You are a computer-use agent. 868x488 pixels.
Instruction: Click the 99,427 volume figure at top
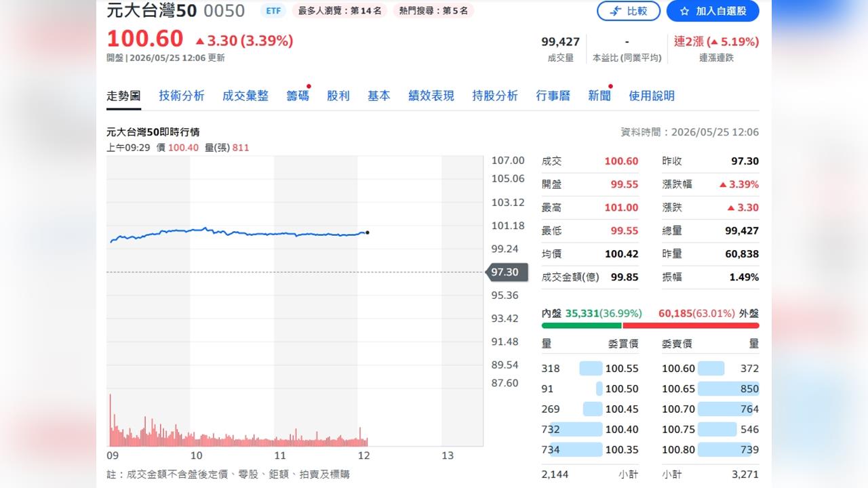tap(560, 41)
